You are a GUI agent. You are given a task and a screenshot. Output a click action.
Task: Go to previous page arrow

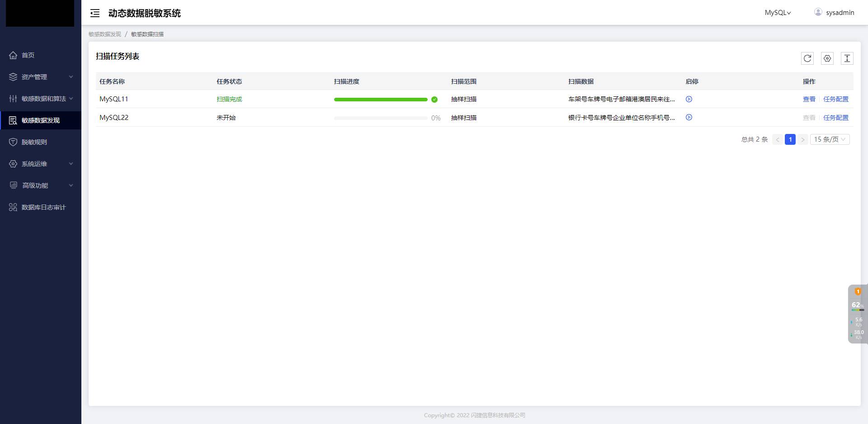(x=778, y=139)
